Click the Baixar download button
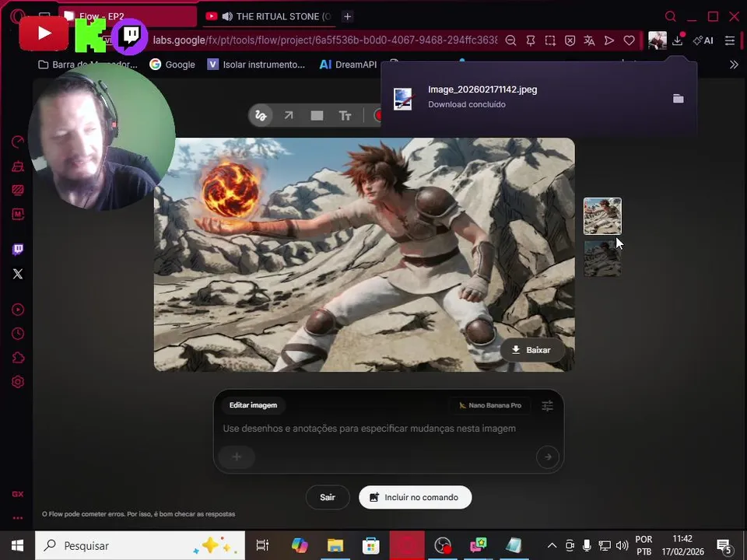The width and height of the screenshot is (747, 560). [x=532, y=350]
